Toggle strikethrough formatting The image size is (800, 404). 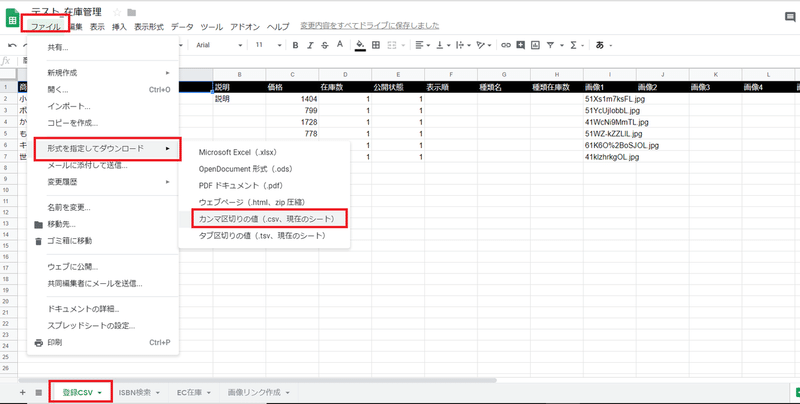324,45
